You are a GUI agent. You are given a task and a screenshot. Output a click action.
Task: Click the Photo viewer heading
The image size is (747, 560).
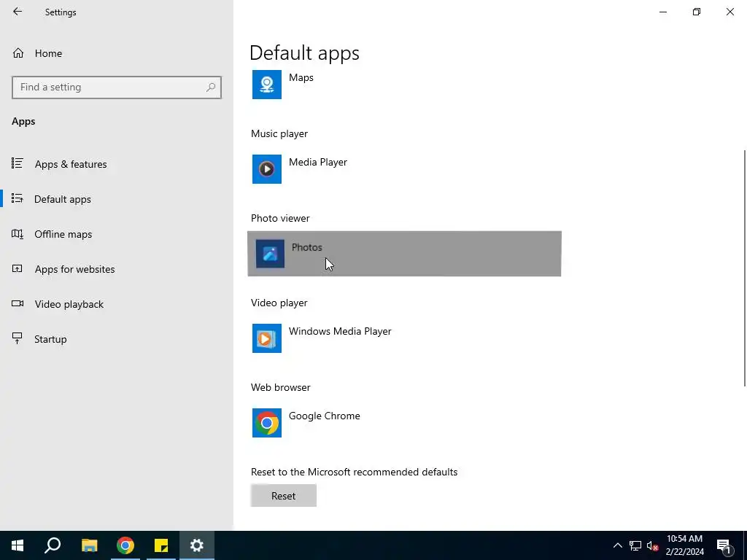click(x=280, y=218)
